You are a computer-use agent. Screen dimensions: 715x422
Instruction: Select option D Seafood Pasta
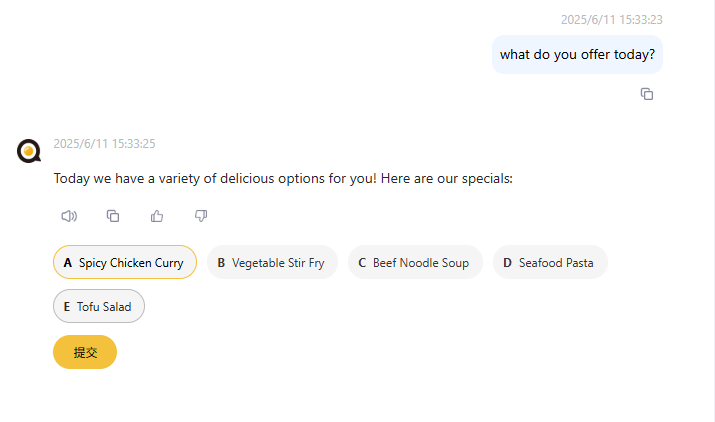550,262
